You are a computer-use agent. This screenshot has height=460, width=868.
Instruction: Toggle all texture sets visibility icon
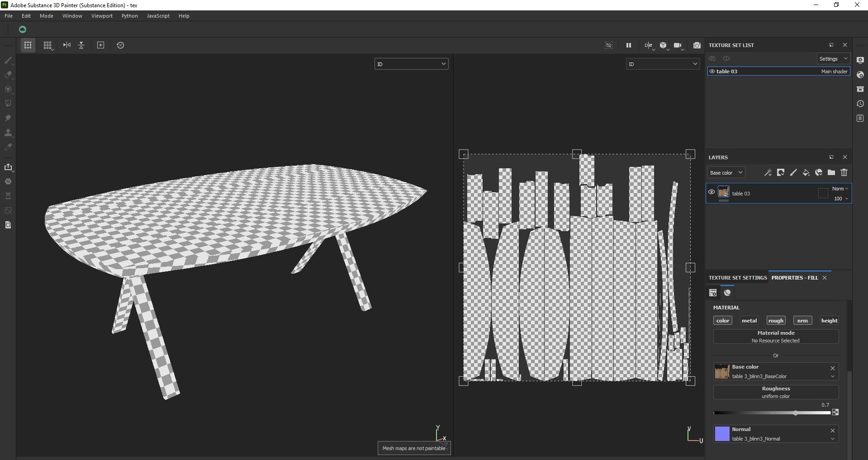coord(712,59)
